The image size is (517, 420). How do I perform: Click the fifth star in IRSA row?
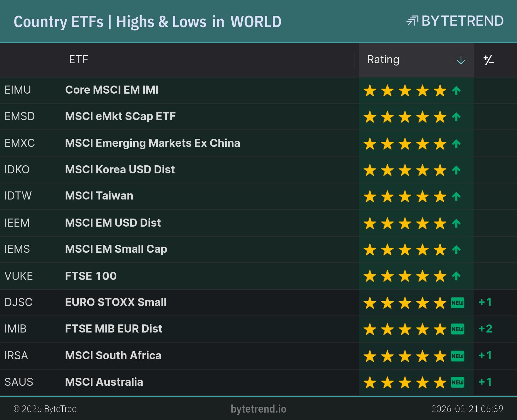(440, 356)
